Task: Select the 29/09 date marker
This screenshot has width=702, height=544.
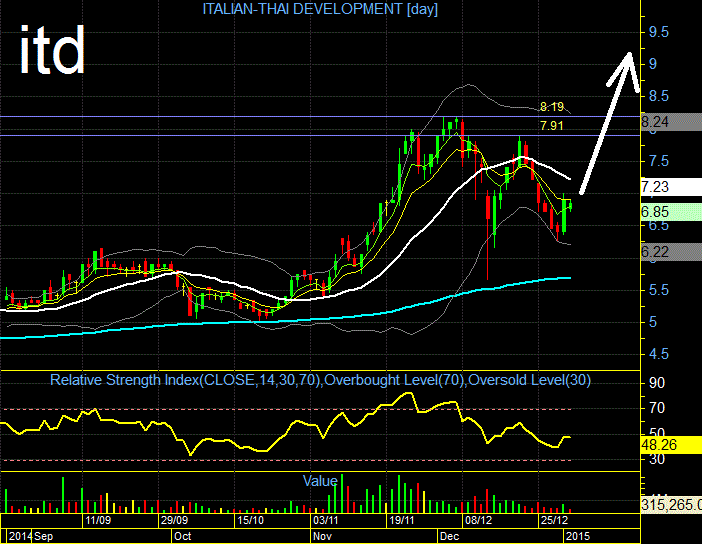Action: pyautogui.click(x=174, y=520)
